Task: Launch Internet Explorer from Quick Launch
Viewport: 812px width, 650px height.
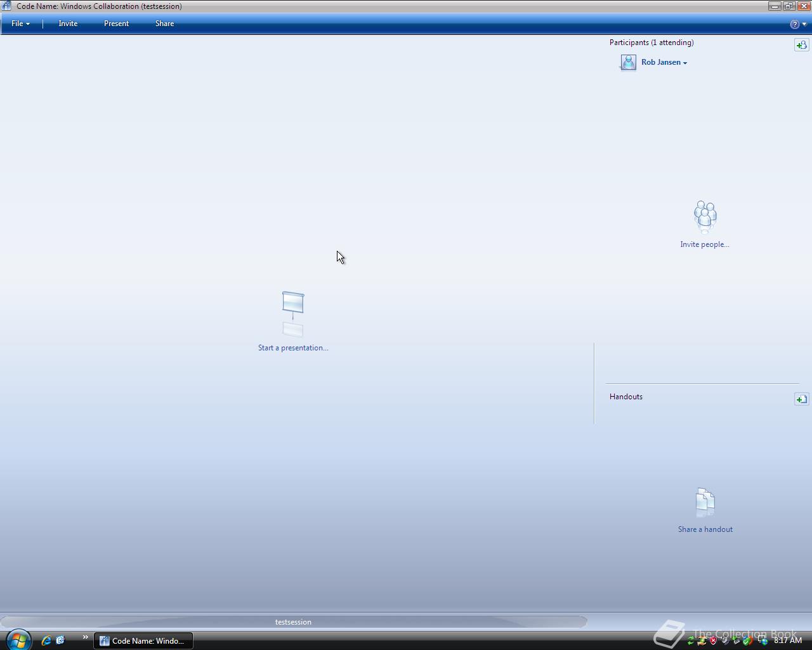Action: 46,640
